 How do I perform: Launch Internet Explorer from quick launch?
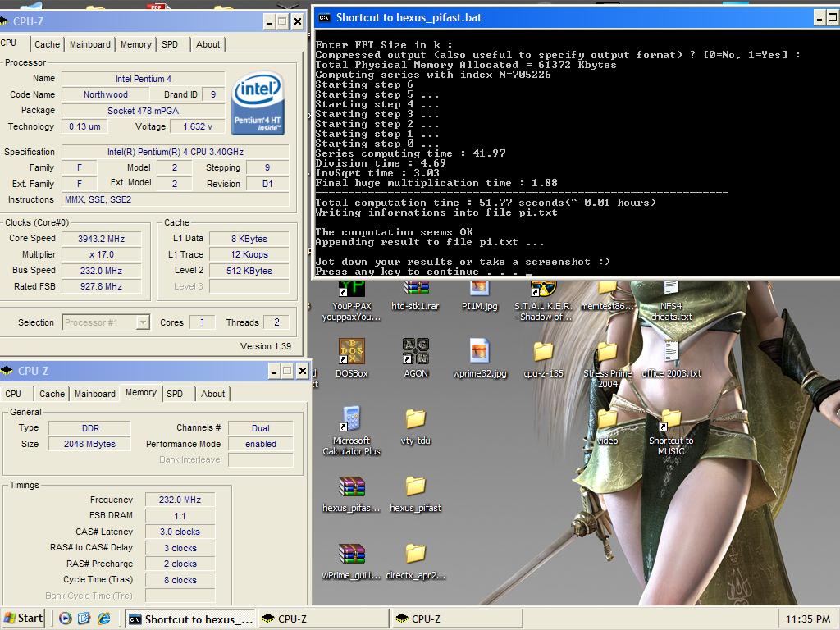click(104, 619)
